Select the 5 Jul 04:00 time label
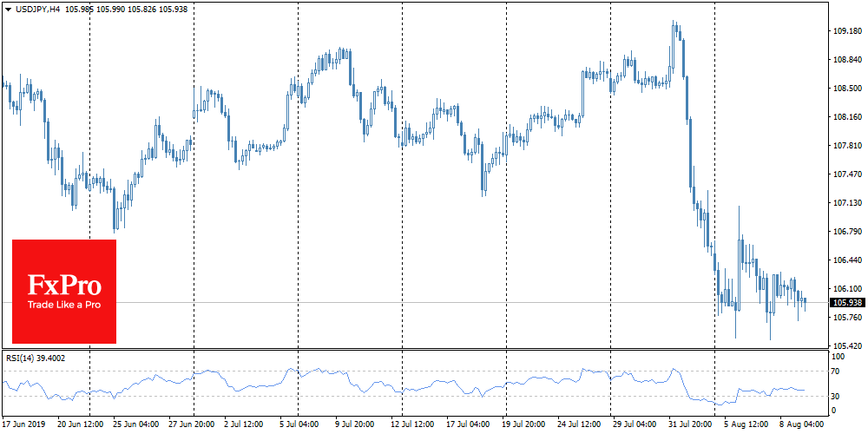Viewport: 868px width, 434px height. click(299, 425)
